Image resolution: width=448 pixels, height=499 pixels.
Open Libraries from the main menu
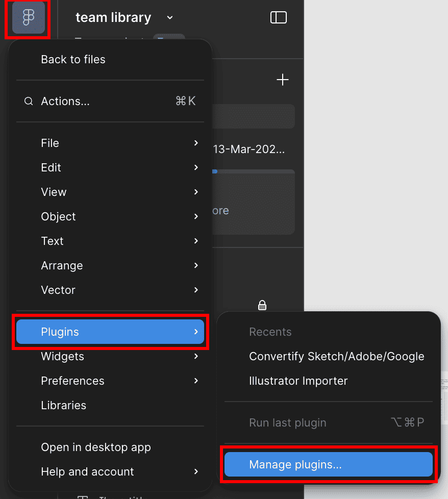click(x=63, y=406)
